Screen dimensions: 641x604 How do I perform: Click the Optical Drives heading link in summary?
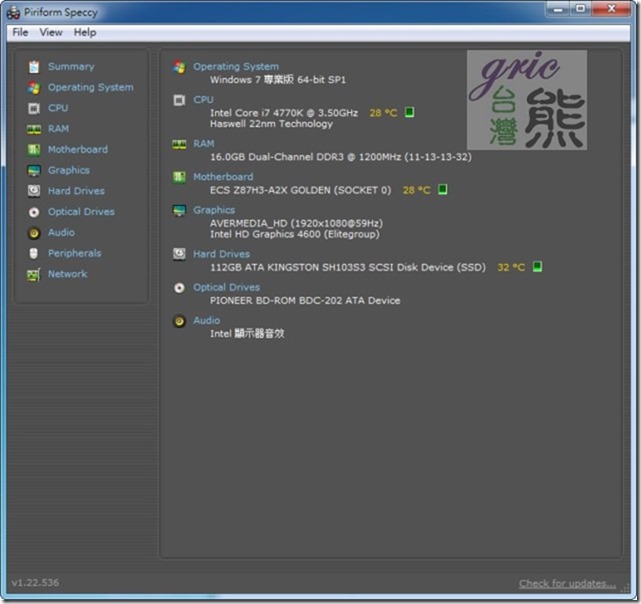[226, 287]
